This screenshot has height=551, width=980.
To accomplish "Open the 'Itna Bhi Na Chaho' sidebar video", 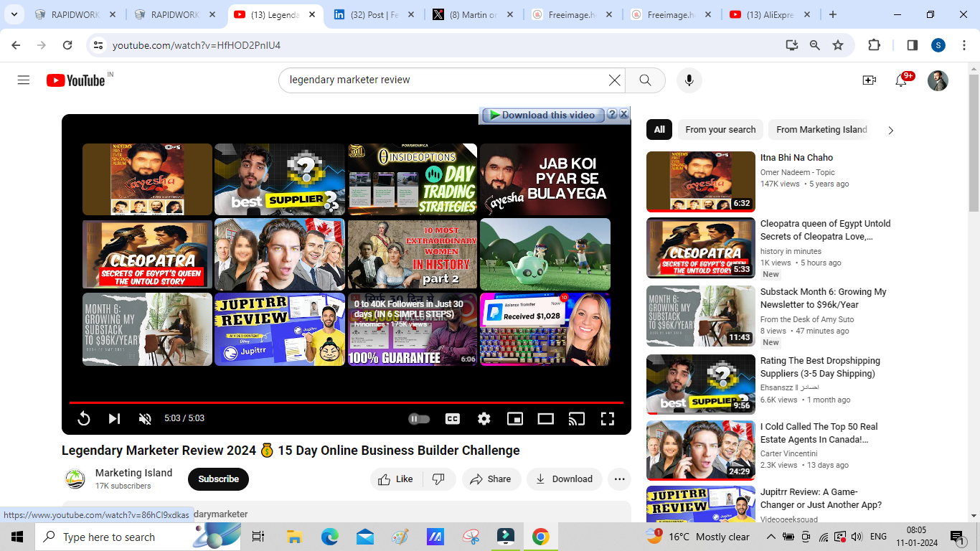I will [x=796, y=158].
